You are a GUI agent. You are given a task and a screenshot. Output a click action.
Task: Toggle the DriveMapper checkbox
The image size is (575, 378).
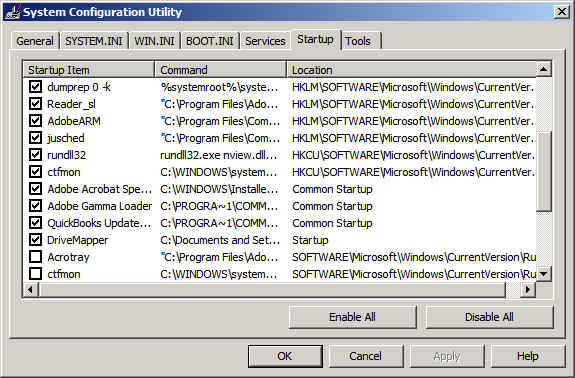tap(35, 240)
